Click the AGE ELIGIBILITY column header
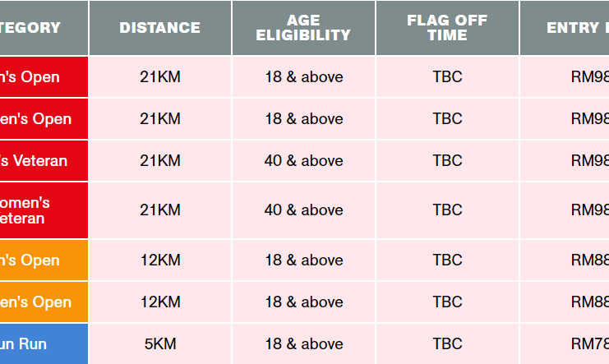Image resolution: width=609 pixels, height=364 pixels. tap(303, 28)
